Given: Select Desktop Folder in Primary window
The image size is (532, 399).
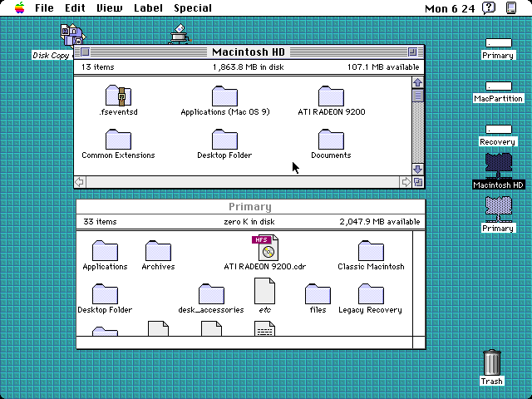Looking at the screenshot, I should [x=105, y=294].
